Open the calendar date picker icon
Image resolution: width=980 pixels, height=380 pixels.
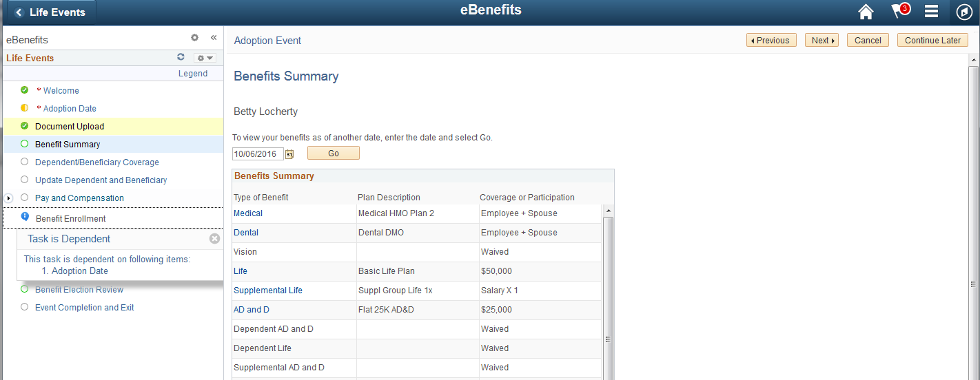coord(289,154)
